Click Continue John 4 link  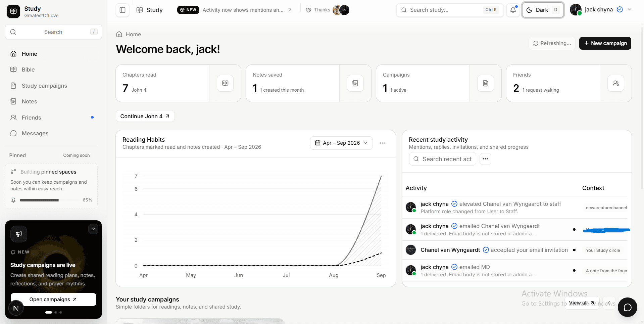pyautogui.click(x=145, y=116)
